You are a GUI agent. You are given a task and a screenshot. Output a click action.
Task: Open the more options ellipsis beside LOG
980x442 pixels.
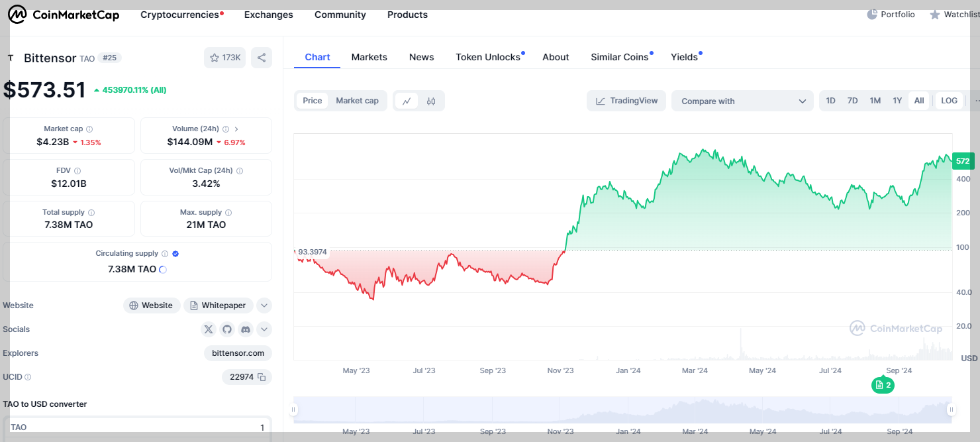[976, 101]
